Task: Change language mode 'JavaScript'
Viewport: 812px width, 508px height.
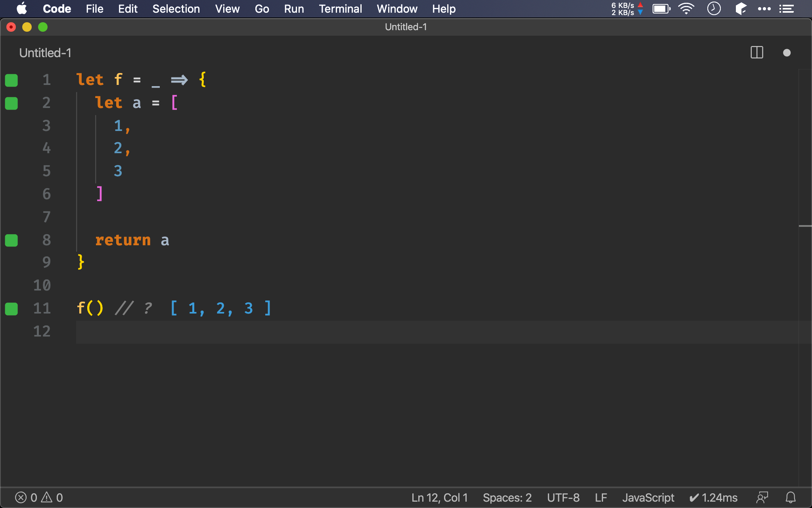Action: coord(648,497)
